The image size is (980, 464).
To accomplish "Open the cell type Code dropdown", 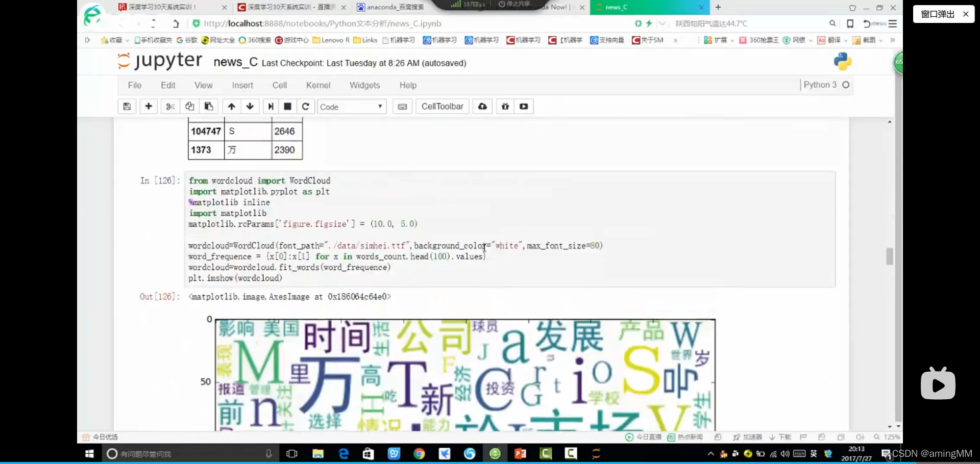I will 351,107.
